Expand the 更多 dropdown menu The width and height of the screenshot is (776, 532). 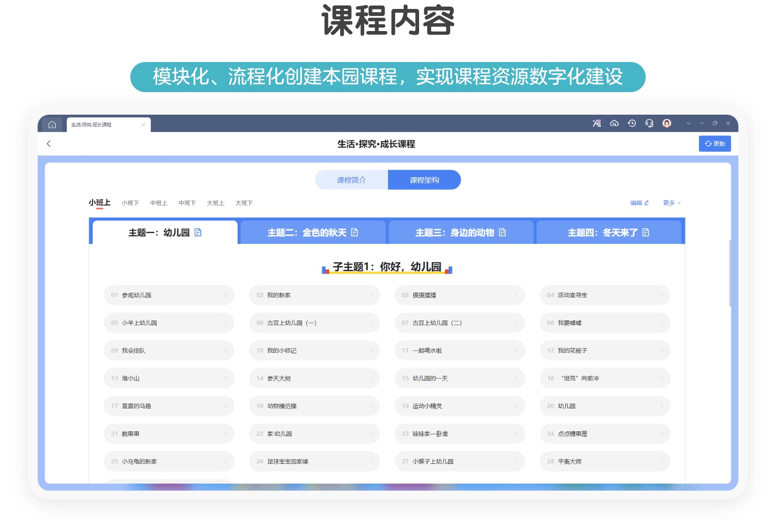click(671, 203)
